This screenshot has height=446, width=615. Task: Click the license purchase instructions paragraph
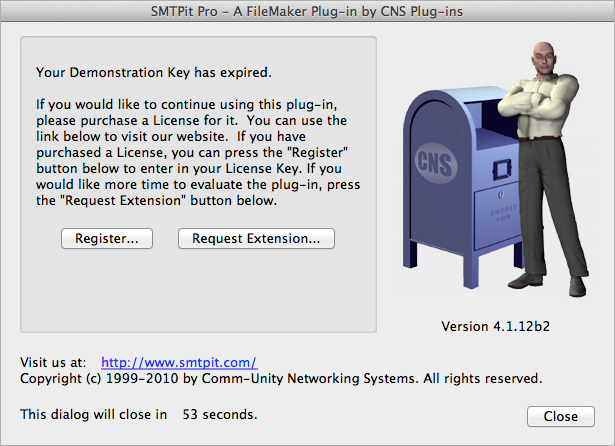198,152
